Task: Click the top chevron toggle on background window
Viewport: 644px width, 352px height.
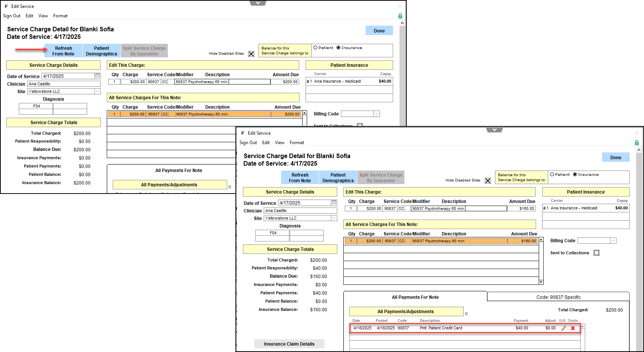Action: pyautogui.click(x=258, y=3)
